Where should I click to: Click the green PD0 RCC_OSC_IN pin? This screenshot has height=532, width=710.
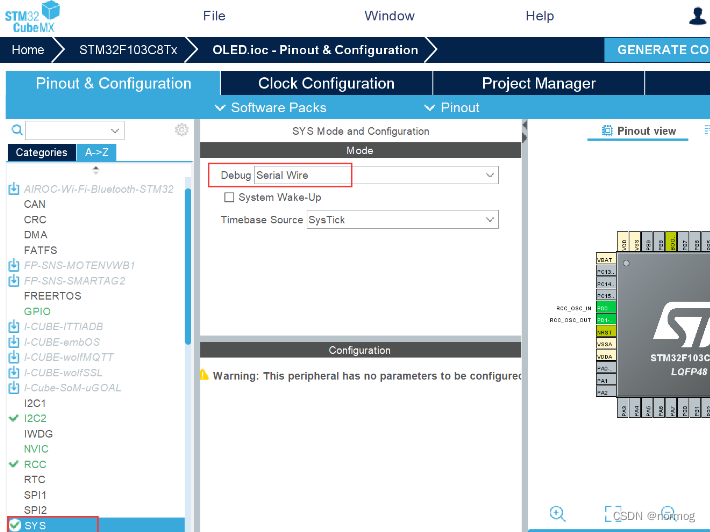(x=606, y=308)
